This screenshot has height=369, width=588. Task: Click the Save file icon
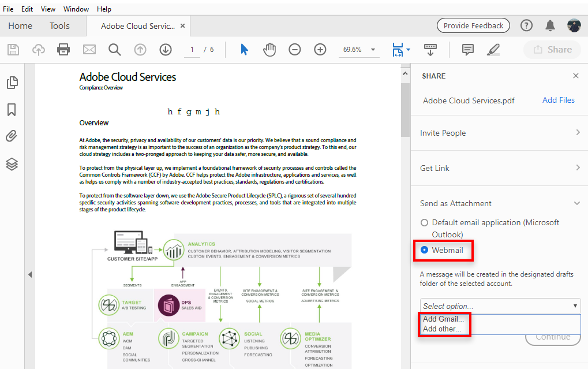coord(13,50)
